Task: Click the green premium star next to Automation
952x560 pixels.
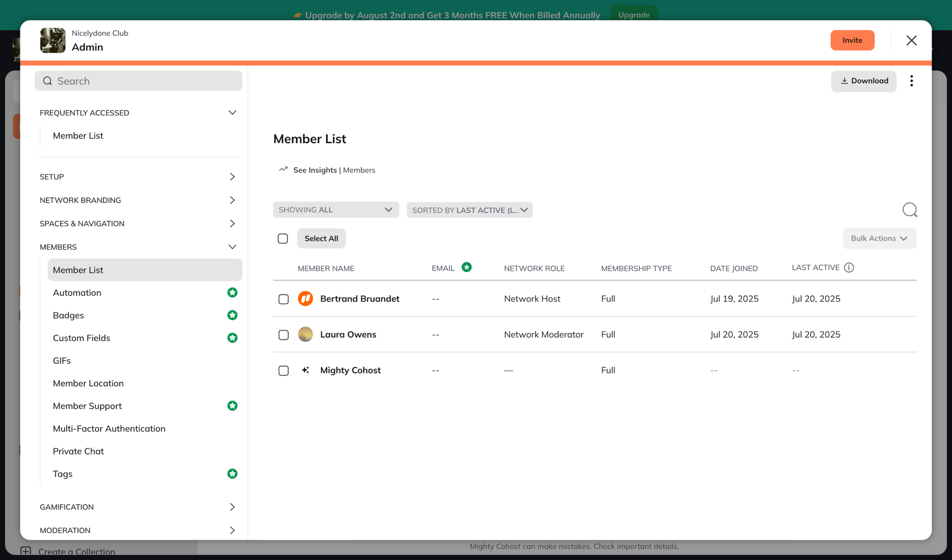Action: tap(232, 292)
